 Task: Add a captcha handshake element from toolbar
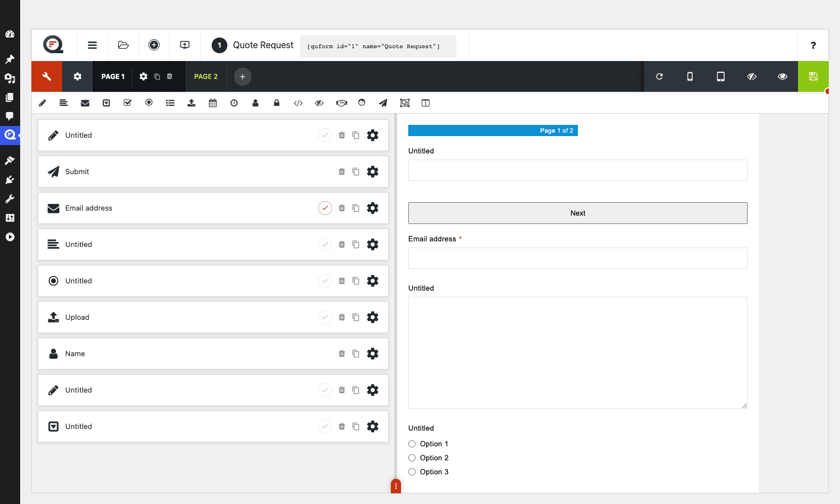click(341, 103)
